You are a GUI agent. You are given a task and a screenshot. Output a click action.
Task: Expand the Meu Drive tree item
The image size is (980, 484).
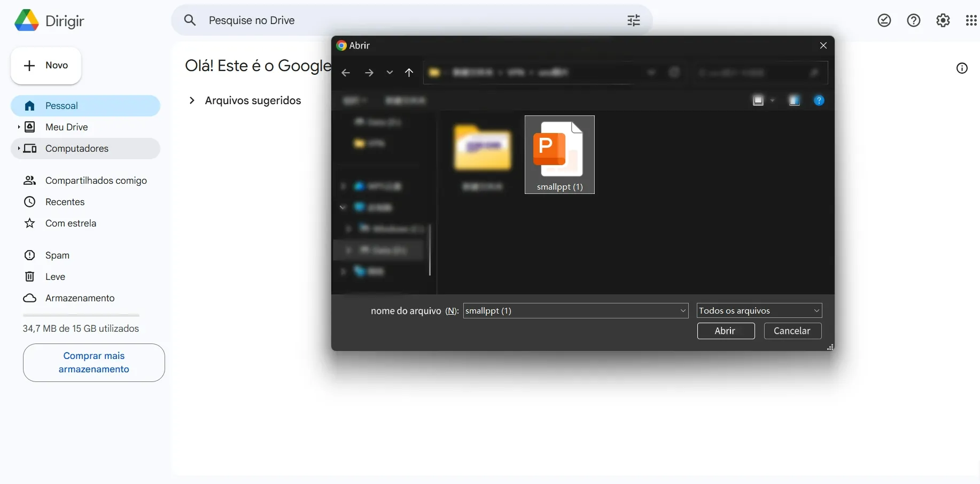pyautogui.click(x=18, y=127)
